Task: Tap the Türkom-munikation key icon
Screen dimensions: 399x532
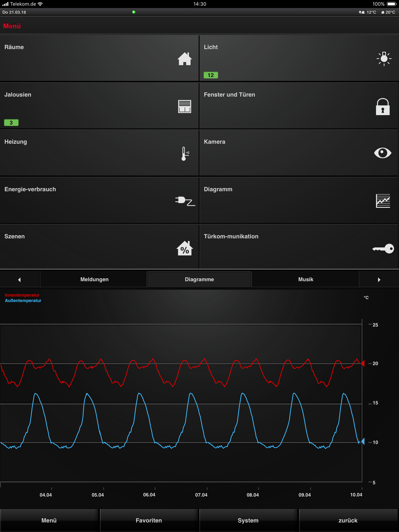Action: pyautogui.click(x=383, y=248)
